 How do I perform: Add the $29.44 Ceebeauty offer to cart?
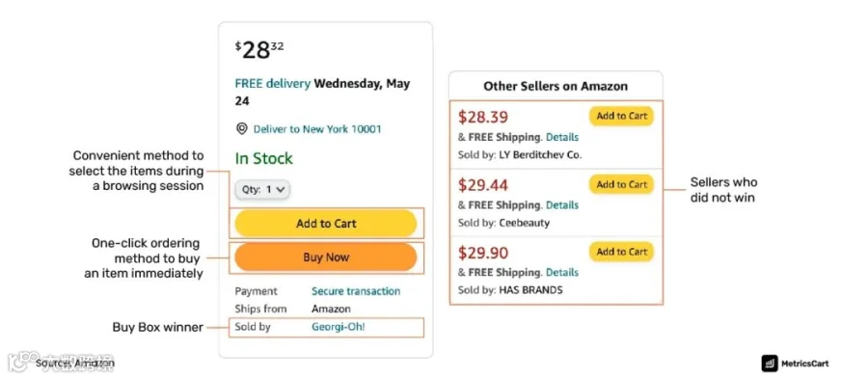(x=621, y=184)
